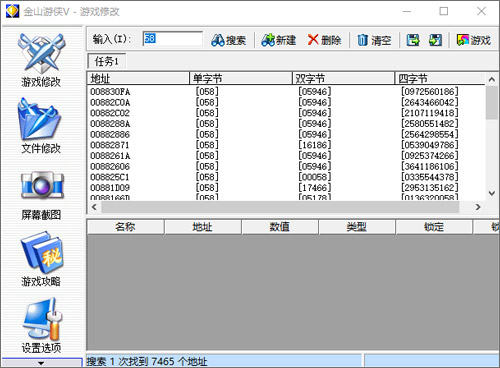Click double-byte value [00058]
Screen dimensions: 500x368
[315, 177]
